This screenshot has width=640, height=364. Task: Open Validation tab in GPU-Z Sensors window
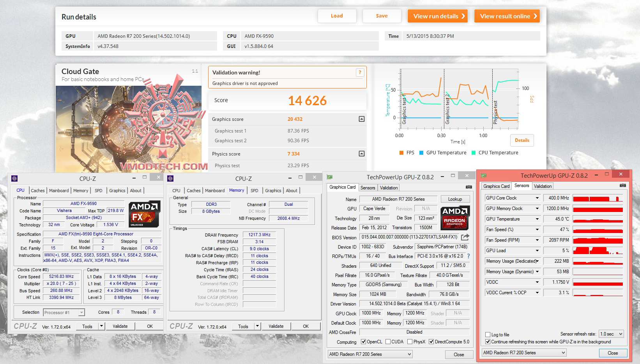point(543,186)
